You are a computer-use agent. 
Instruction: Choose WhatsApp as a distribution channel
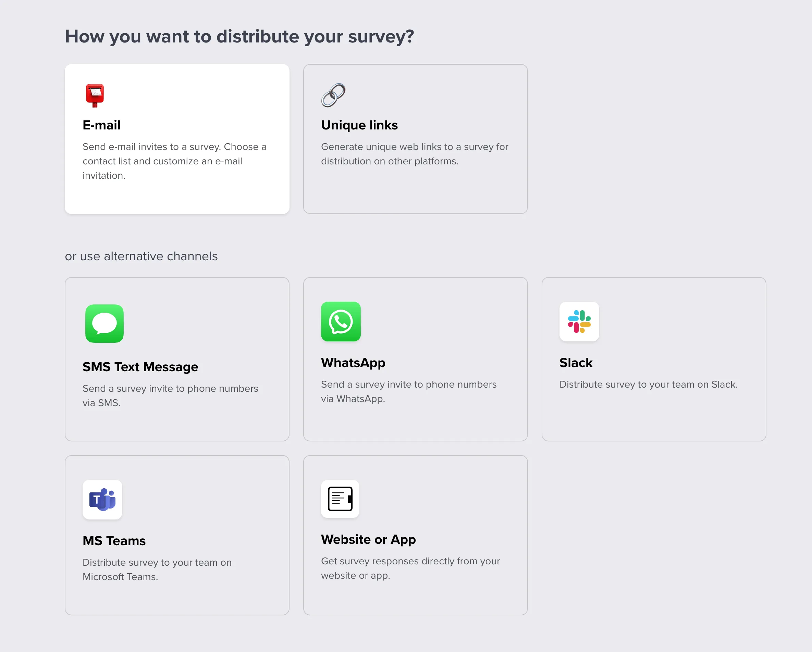point(415,359)
